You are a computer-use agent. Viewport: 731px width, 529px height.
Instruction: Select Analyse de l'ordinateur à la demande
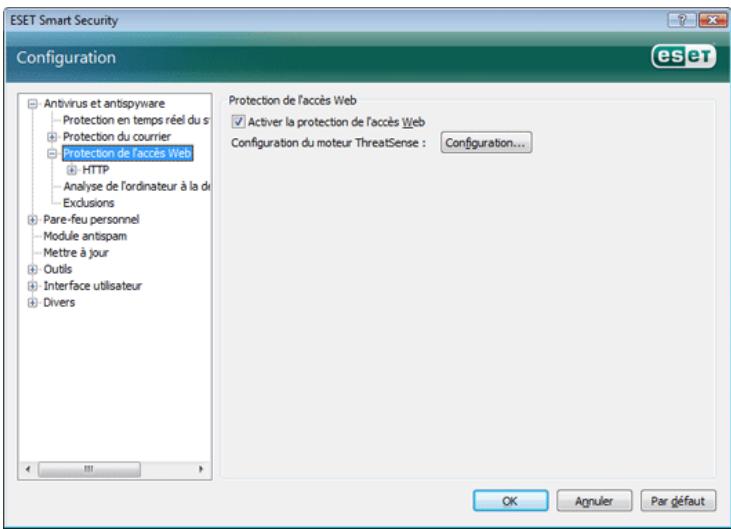136,186
